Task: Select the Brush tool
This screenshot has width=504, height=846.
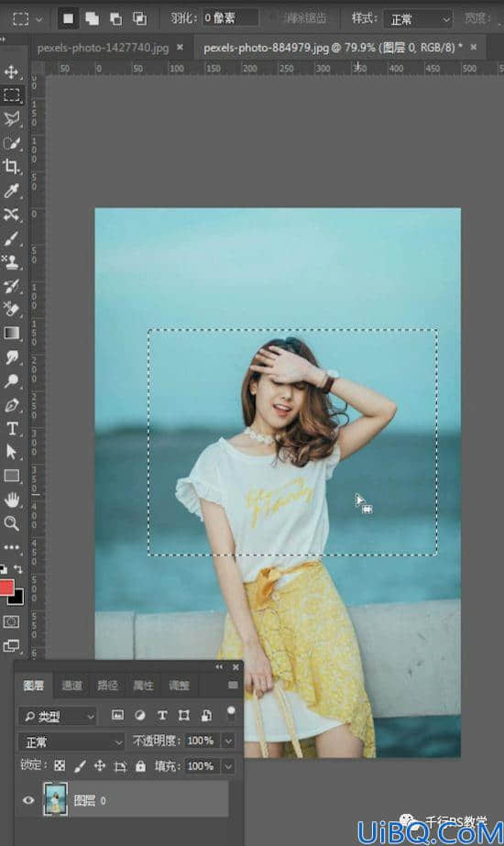Action: click(11, 238)
